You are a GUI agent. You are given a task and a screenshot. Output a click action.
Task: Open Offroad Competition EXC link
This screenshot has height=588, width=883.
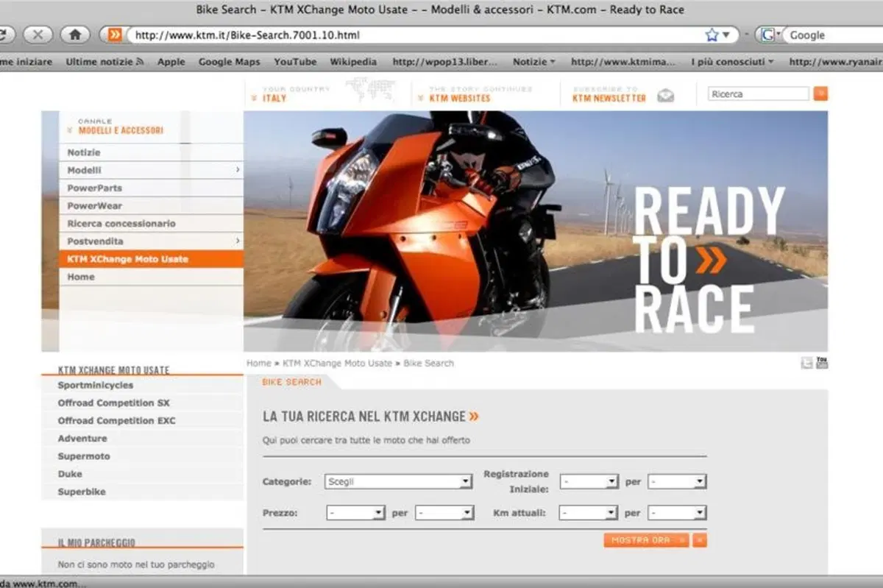[x=117, y=420]
